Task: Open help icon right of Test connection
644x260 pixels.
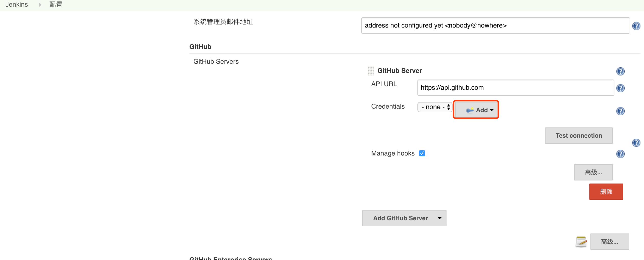Action: coord(636,142)
